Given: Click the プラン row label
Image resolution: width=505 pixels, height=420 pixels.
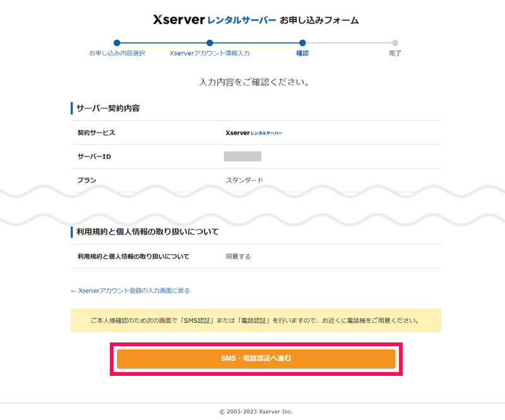Looking at the screenshot, I should pos(86,180).
